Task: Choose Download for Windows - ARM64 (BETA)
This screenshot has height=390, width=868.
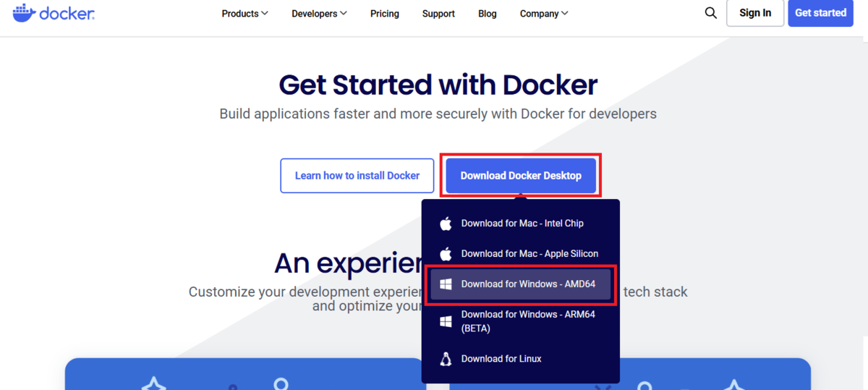Action: tap(521, 321)
